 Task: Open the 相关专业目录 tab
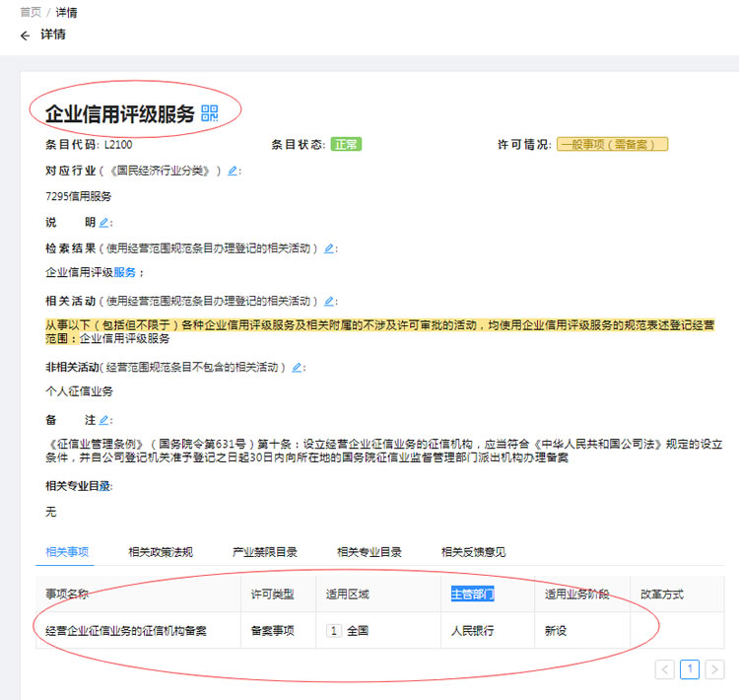coord(369,552)
